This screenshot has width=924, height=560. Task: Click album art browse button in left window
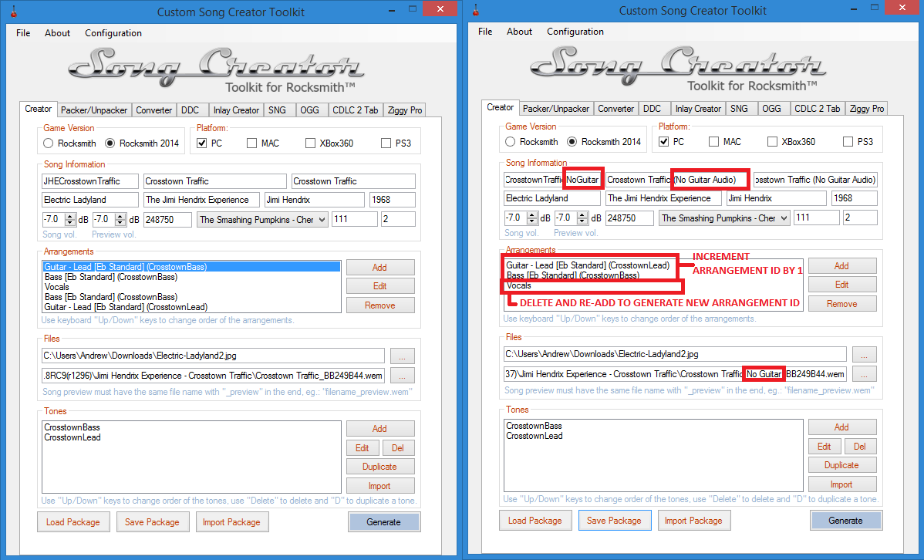[x=402, y=356]
